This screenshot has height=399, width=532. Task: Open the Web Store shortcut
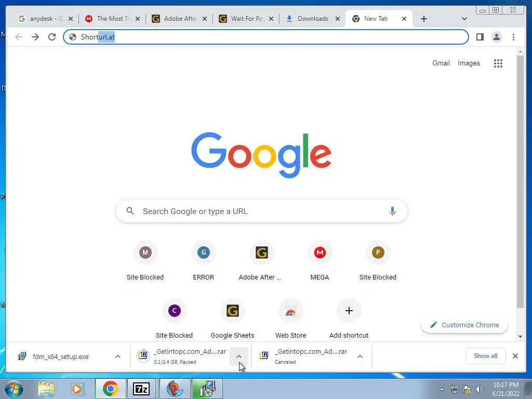click(x=291, y=320)
